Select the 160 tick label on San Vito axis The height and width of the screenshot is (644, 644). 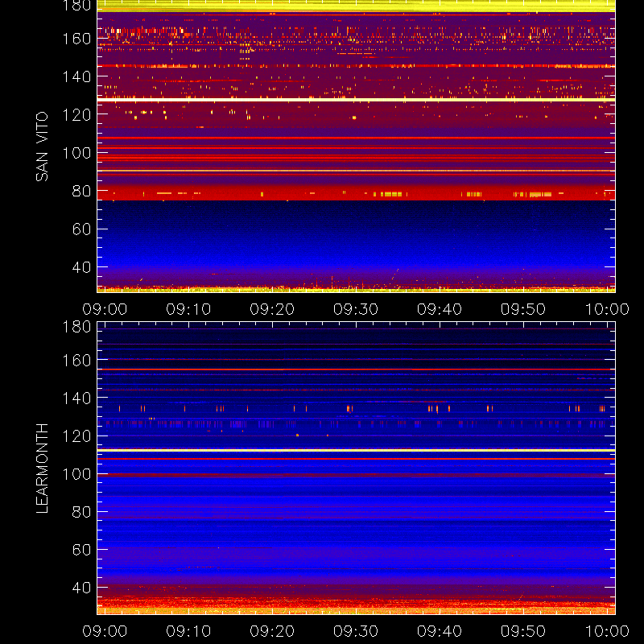point(76,39)
